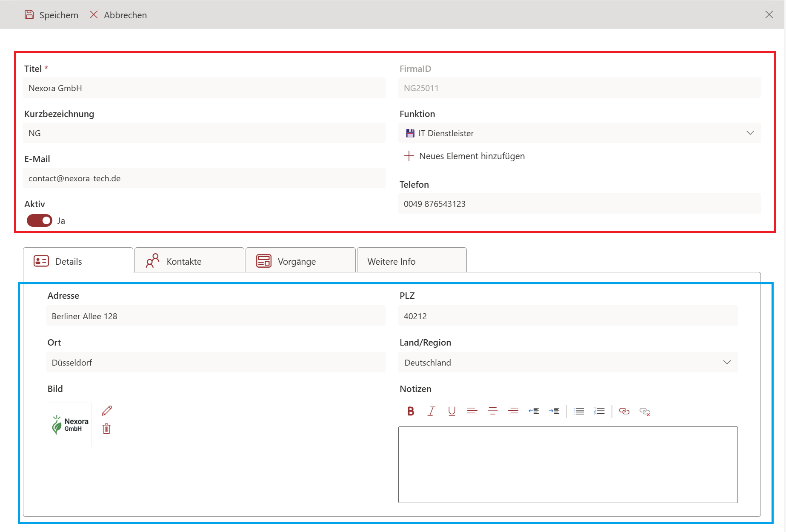Insert a bulleted list in Notizen
This screenshot has width=786, height=532.
[x=579, y=411]
